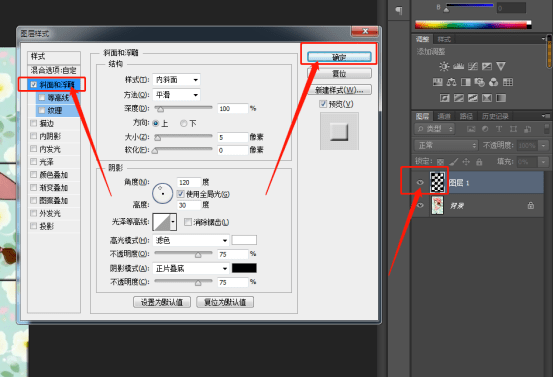Add a Curves adjustment icon
Image resolution: width=553 pixels, height=378 pixels.
click(x=473, y=66)
